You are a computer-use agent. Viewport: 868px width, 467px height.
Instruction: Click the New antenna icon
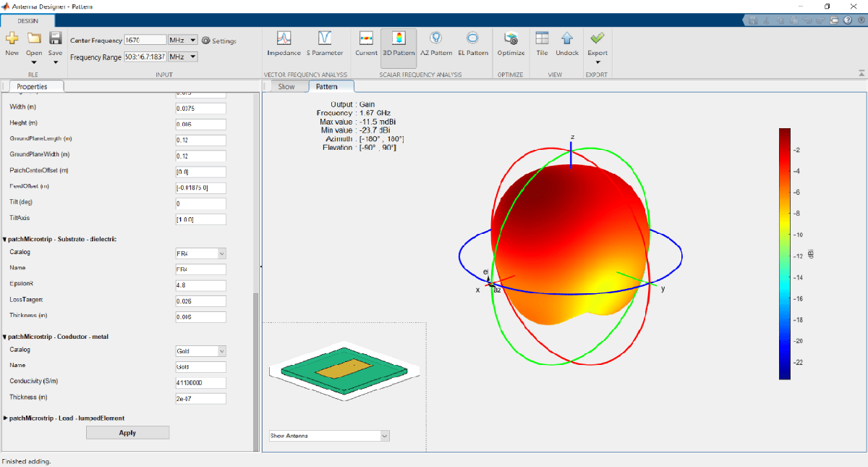(x=12, y=39)
